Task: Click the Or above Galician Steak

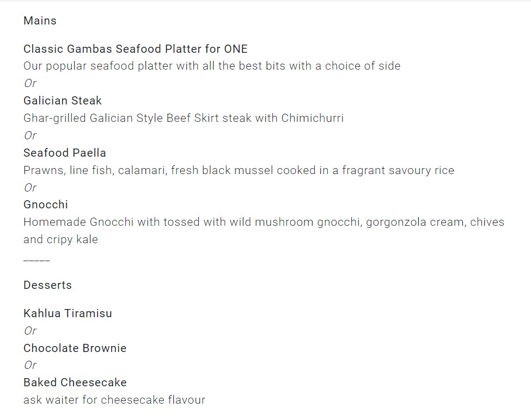Action: [x=30, y=83]
